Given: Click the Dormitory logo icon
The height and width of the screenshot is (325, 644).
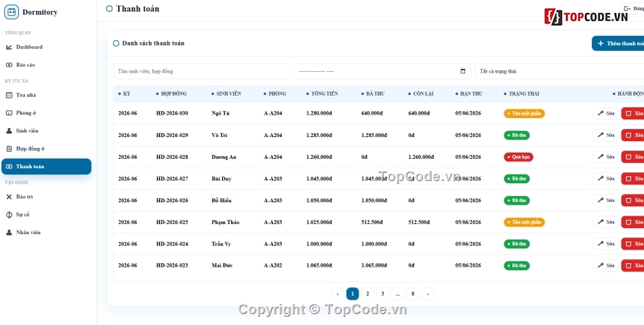Looking at the screenshot, I should pyautogui.click(x=12, y=12).
